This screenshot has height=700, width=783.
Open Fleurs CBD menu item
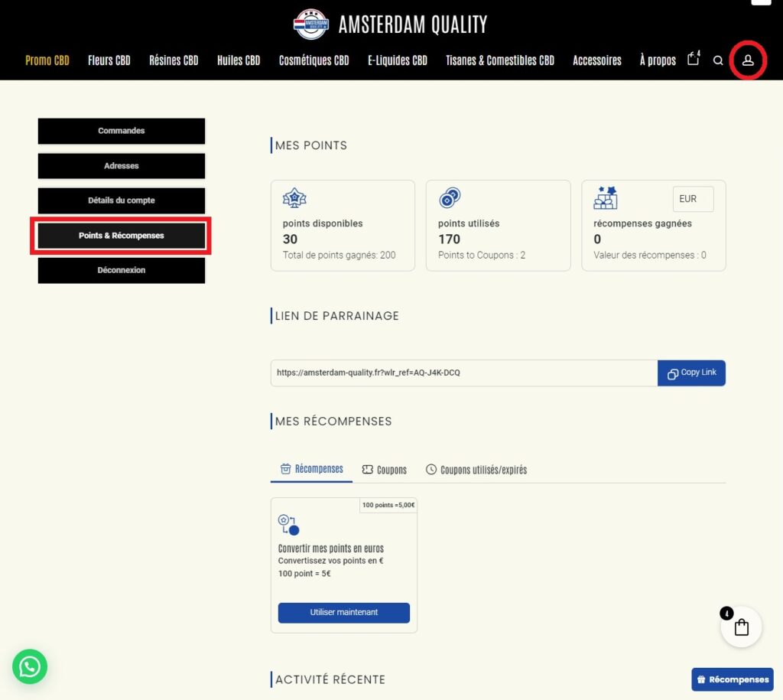click(x=109, y=60)
